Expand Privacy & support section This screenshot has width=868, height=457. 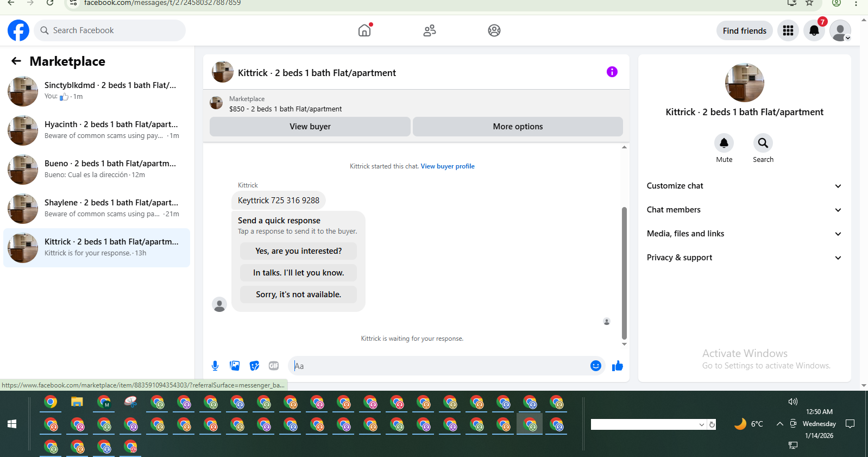pos(744,258)
